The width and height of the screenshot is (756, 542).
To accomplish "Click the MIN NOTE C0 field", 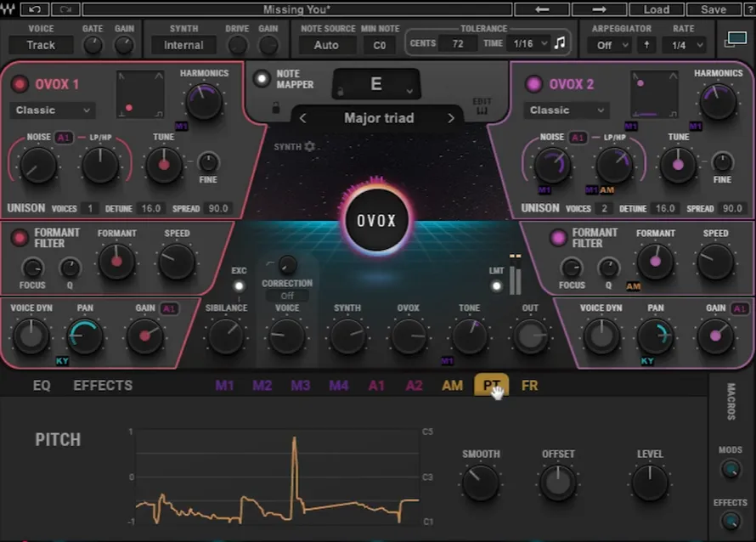I will click(x=380, y=45).
